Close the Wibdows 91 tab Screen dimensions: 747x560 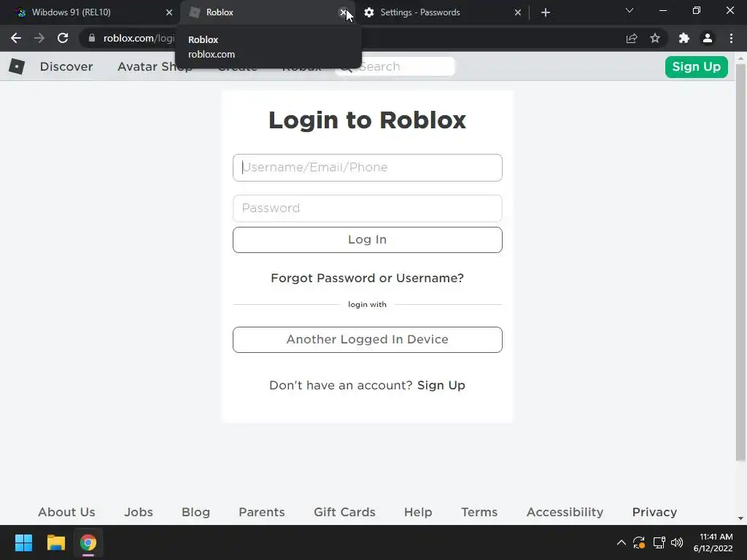[169, 12]
